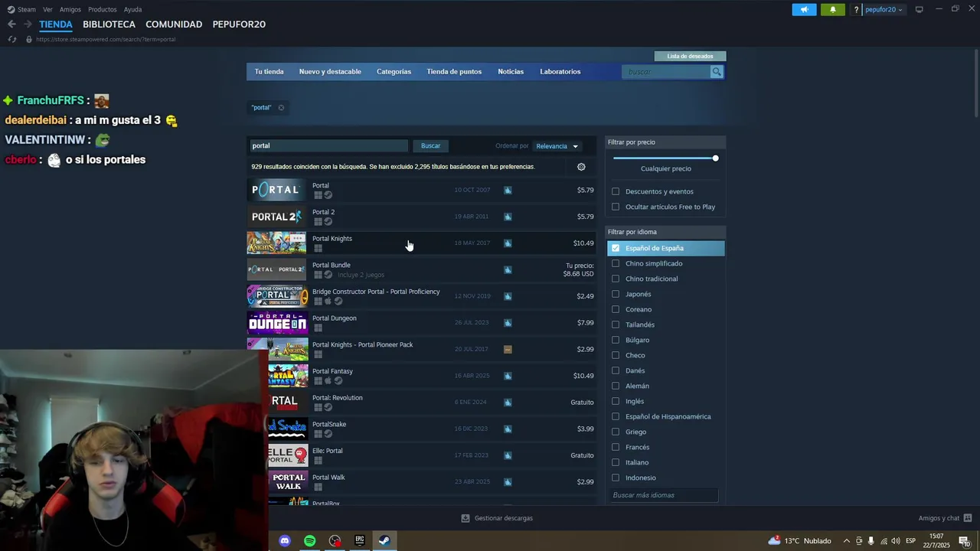The image size is (980, 551).
Task: Click the wishlist icon on Portal 2 row
Action: pyautogui.click(x=508, y=217)
